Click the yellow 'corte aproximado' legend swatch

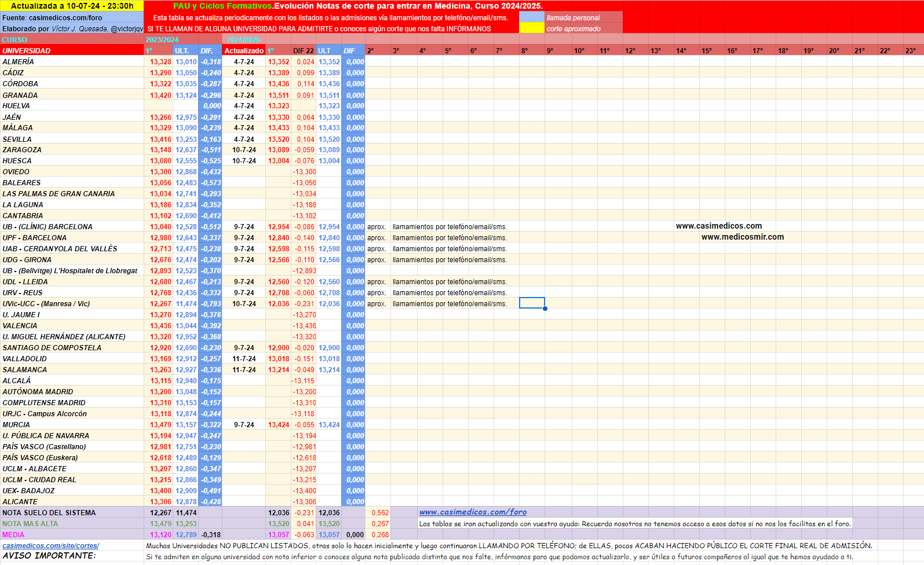531,28
